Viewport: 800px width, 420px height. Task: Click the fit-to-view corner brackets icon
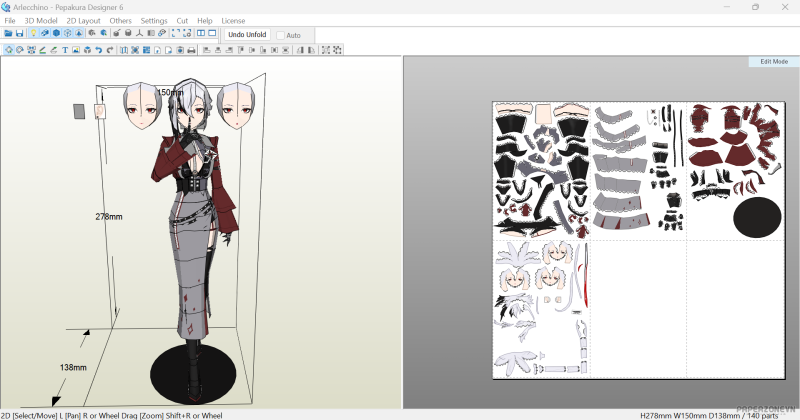(176, 33)
